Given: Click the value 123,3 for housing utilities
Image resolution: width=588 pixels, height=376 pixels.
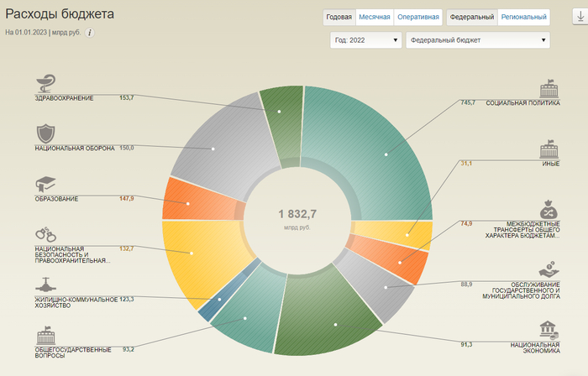Looking at the screenshot, I should point(127,300).
